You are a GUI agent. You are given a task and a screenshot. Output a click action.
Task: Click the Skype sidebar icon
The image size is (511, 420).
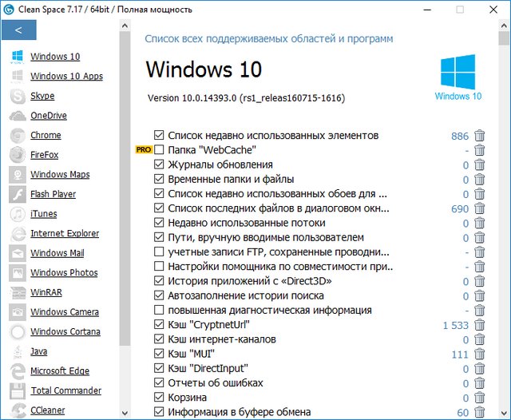click(x=18, y=96)
